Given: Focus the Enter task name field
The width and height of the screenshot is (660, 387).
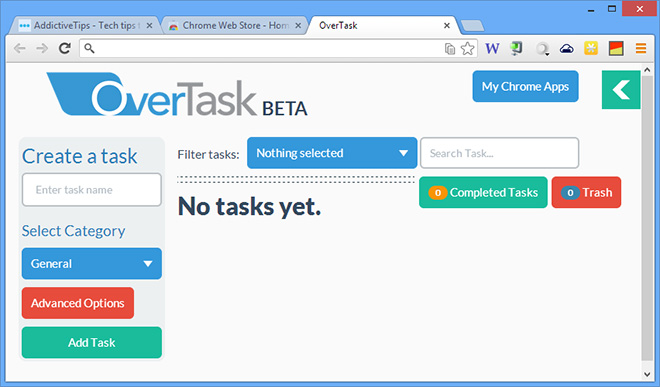Looking at the screenshot, I should (x=92, y=189).
